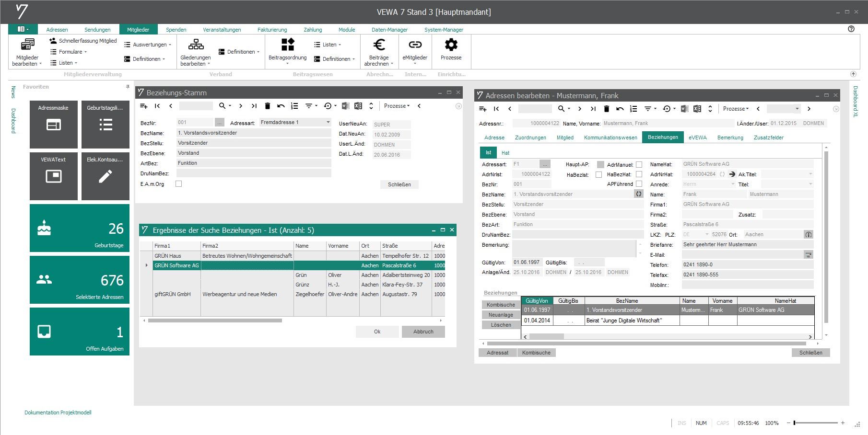Export to Word in Adressen bearbeiten toolbar

[684, 109]
